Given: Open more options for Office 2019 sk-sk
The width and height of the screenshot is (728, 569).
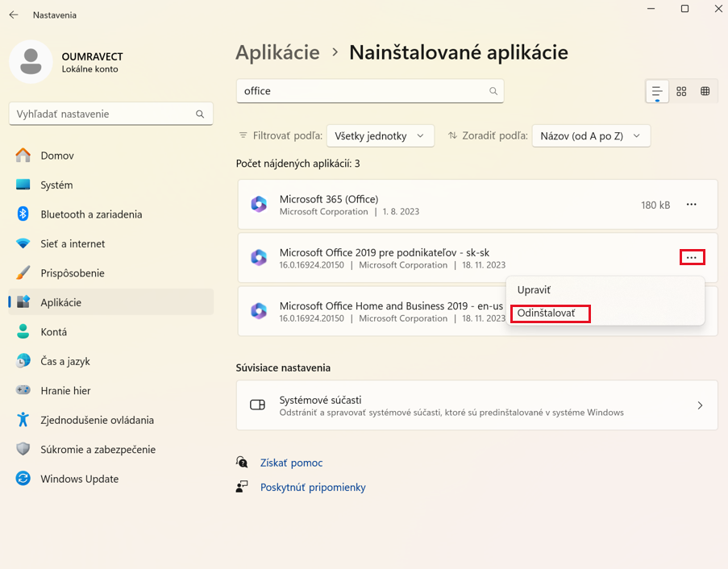Looking at the screenshot, I should click(x=692, y=258).
